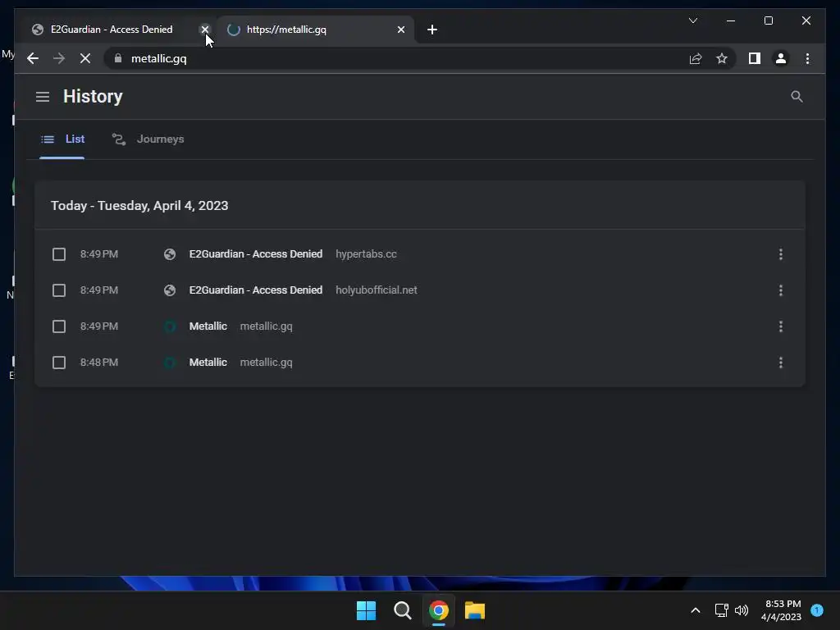Check the hypertabs.cc history entry checkbox

click(x=59, y=254)
